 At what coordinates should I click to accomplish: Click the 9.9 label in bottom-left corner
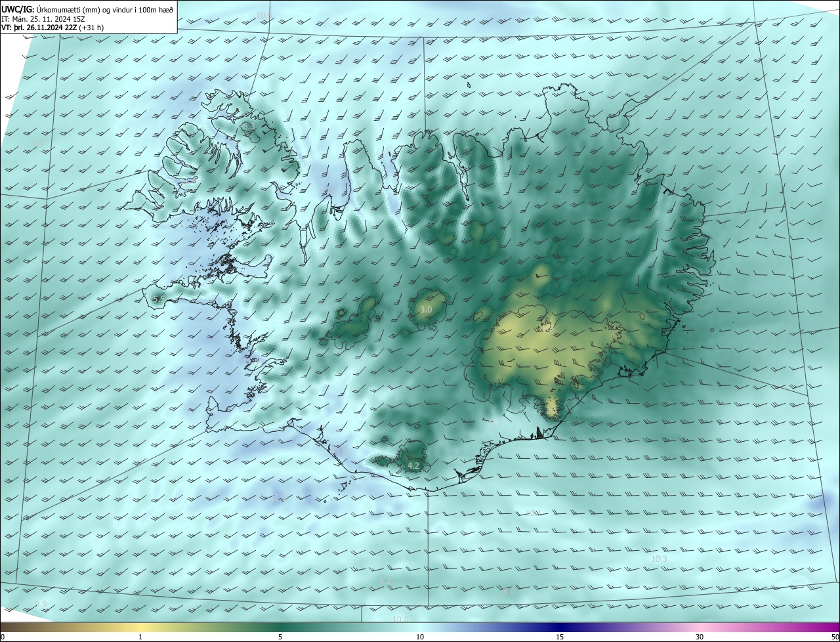point(41,603)
